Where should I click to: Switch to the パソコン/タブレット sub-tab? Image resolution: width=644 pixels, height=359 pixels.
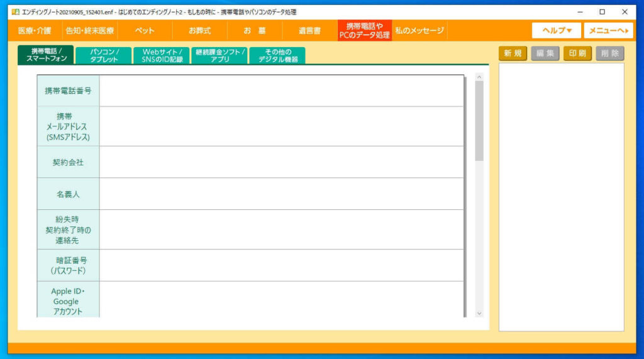pos(104,55)
